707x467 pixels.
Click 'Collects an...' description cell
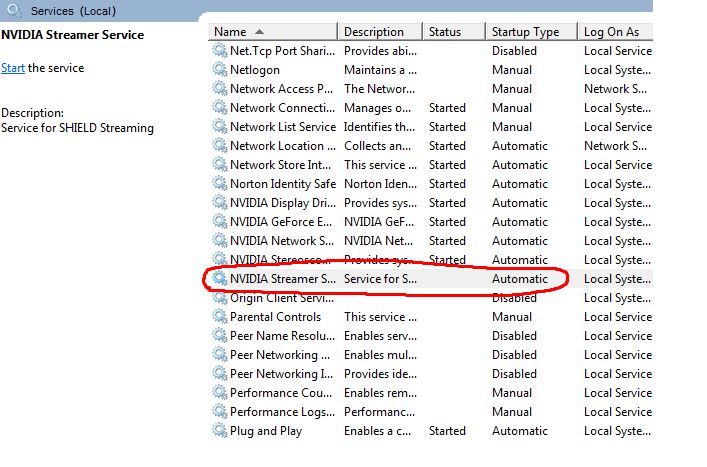(x=377, y=146)
